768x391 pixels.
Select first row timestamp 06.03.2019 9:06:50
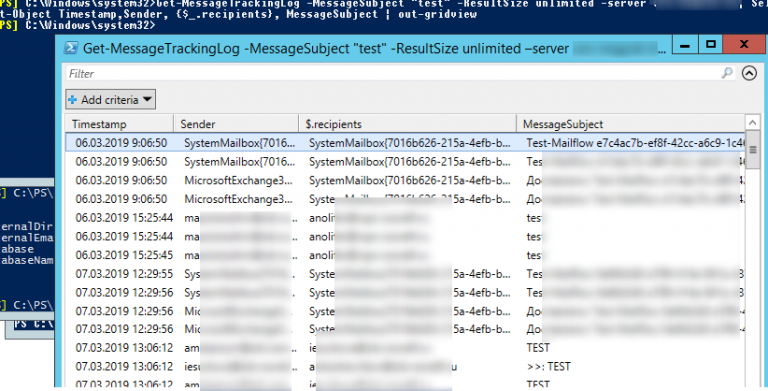[121, 143]
